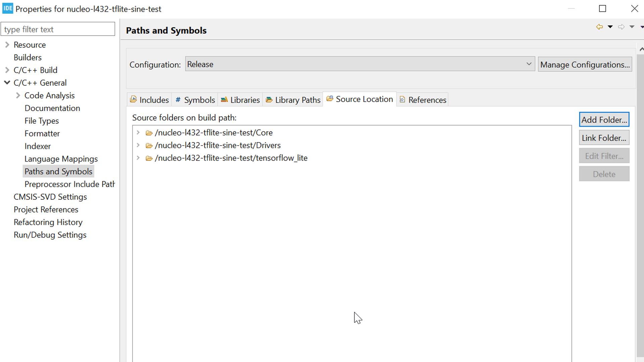The width and height of the screenshot is (644, 362).
Task: Open the Configuration dropdown
Action: pyautogui.click(x=359, y=64)
